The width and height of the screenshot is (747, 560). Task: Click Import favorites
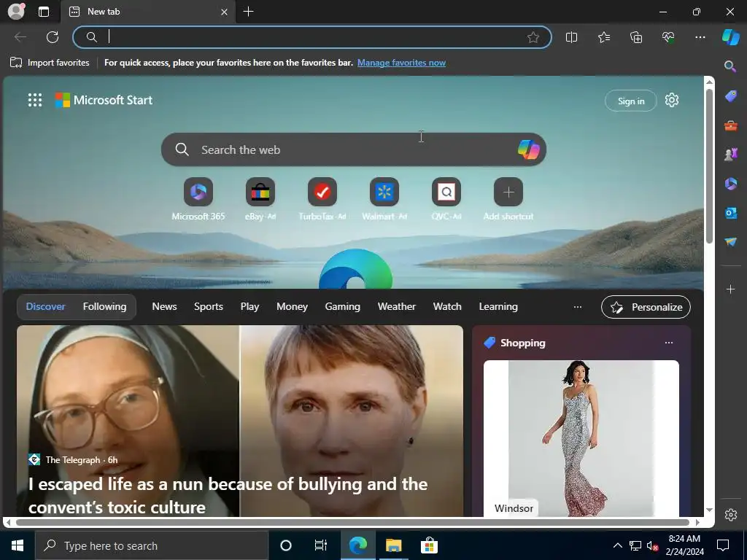point(50,63)
